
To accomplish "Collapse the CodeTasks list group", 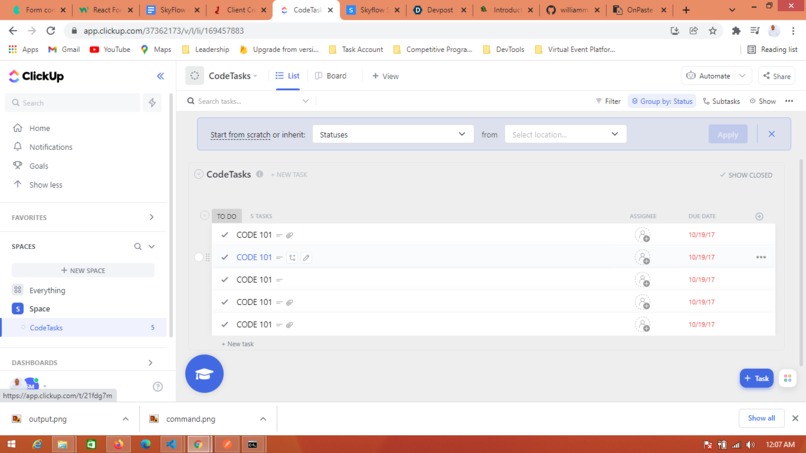I will point(198,174).
